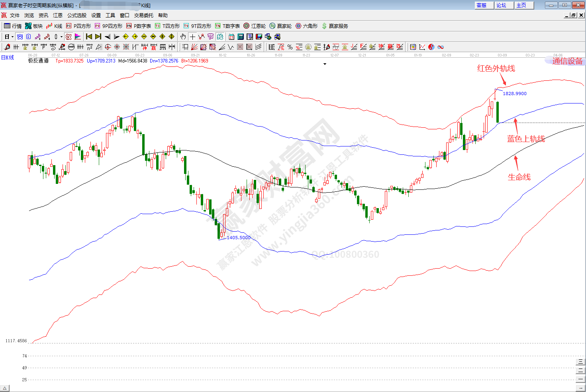Click the 客服 customer service button

[482, 5]
